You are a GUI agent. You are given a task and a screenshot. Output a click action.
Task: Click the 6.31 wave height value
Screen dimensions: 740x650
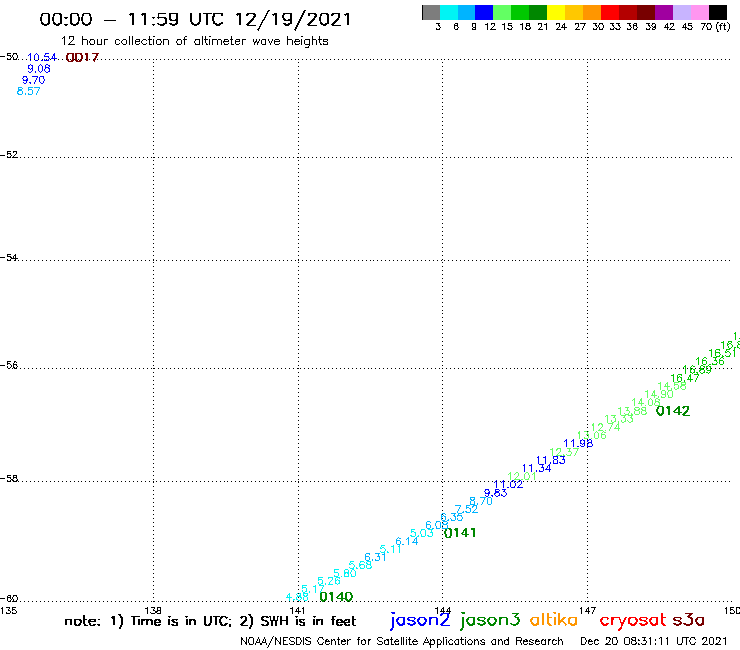[x=375, y=557]
